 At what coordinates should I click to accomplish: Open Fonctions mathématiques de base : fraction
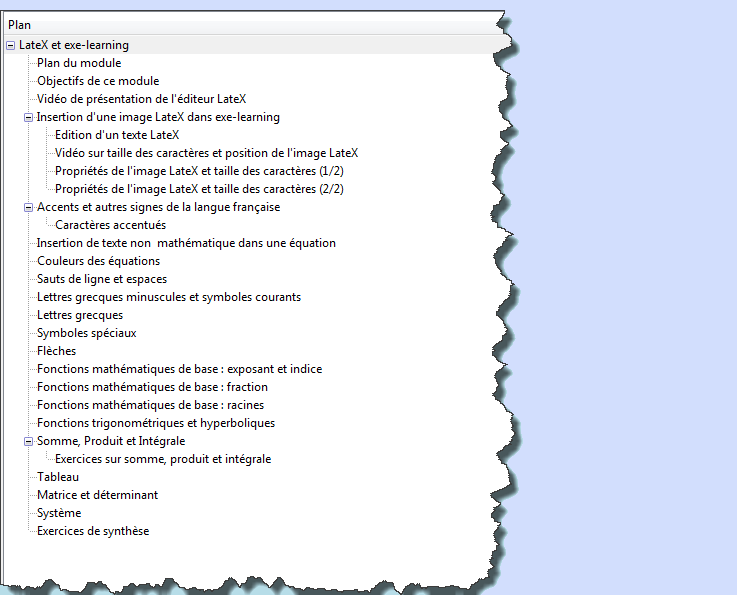tap(152, 387)
